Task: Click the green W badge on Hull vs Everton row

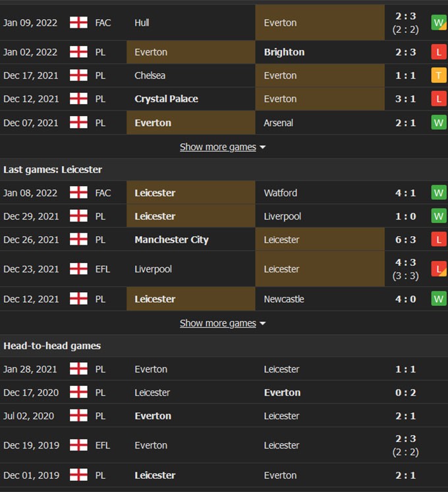Action: coord(439,22)
